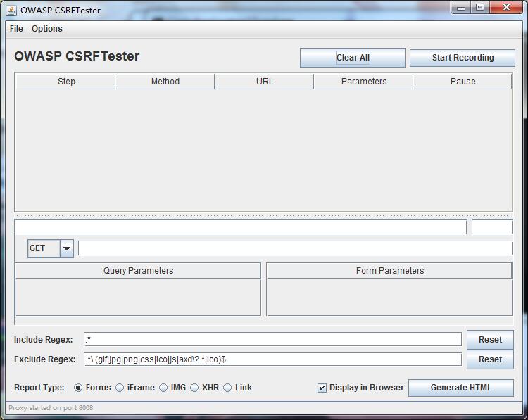Viewport: 528px width, 420px height.
Task: Click the Include Regex input field
Action: 272,339
